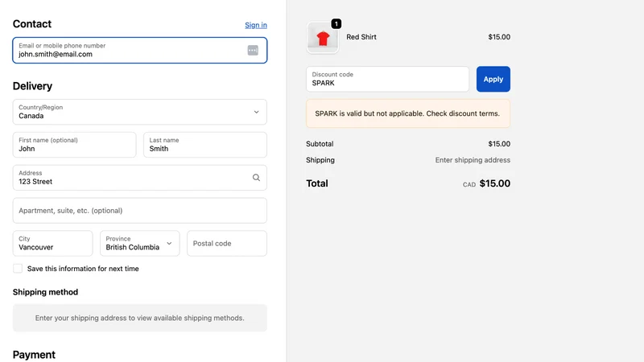
Task: Click the Postal code field
Action: (227, 244)
